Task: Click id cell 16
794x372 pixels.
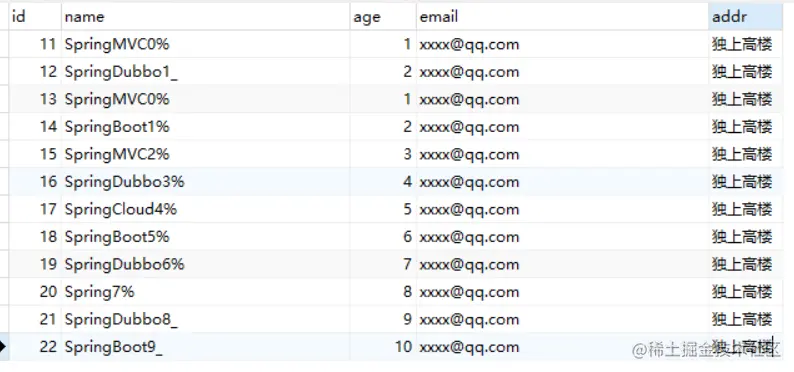Action: pos(35,182)
